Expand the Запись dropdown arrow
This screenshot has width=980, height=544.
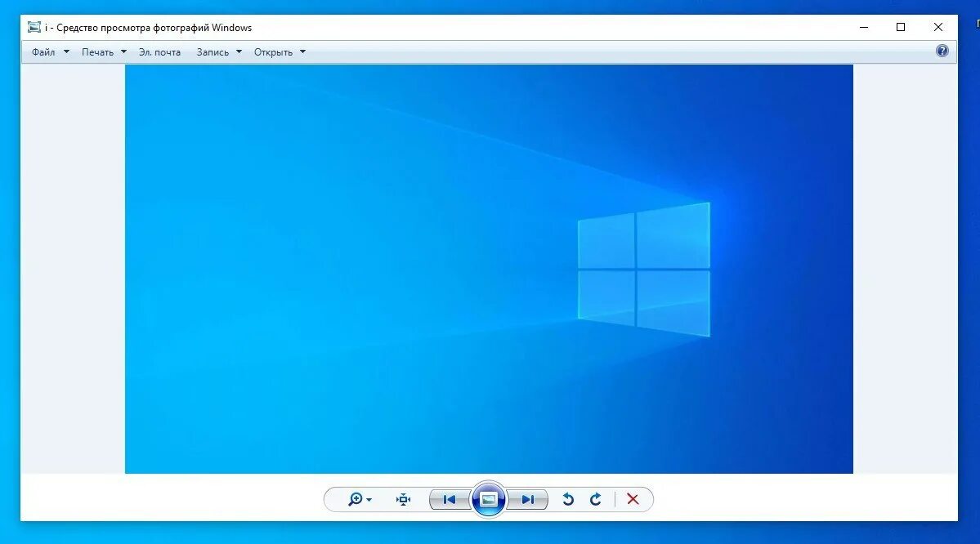[x=239, y=51]
